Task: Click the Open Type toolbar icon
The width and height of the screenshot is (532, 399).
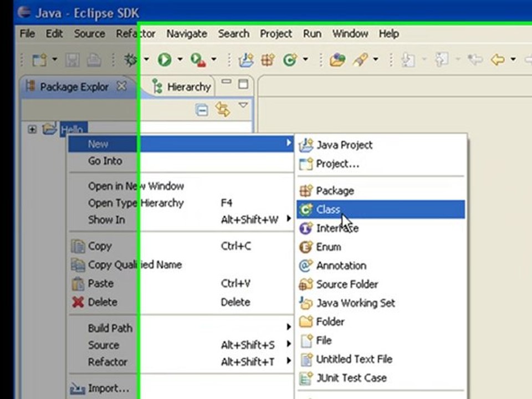Action: [337, 60]
